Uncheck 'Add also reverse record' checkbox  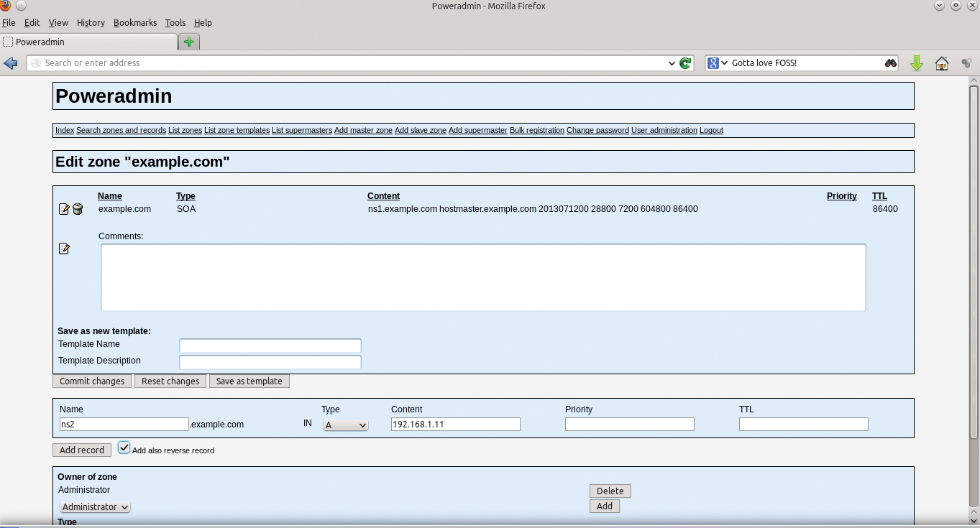(124, 448)
